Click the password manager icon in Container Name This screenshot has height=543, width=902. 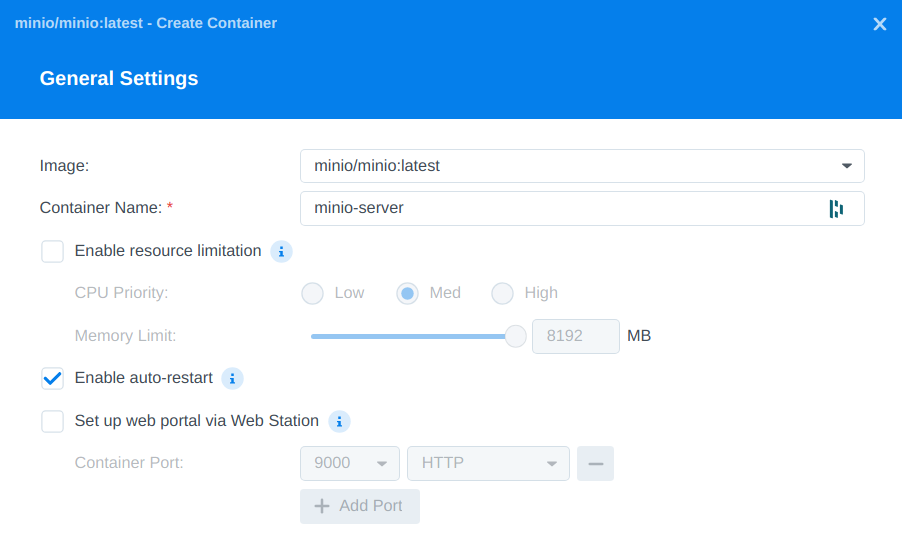[x=836, y=209]
